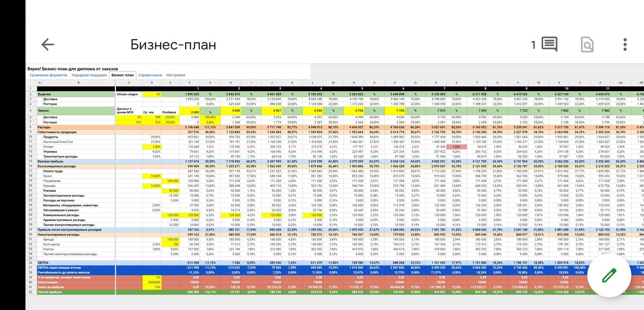Go back with the left arrow

click(x=48, y=45)
